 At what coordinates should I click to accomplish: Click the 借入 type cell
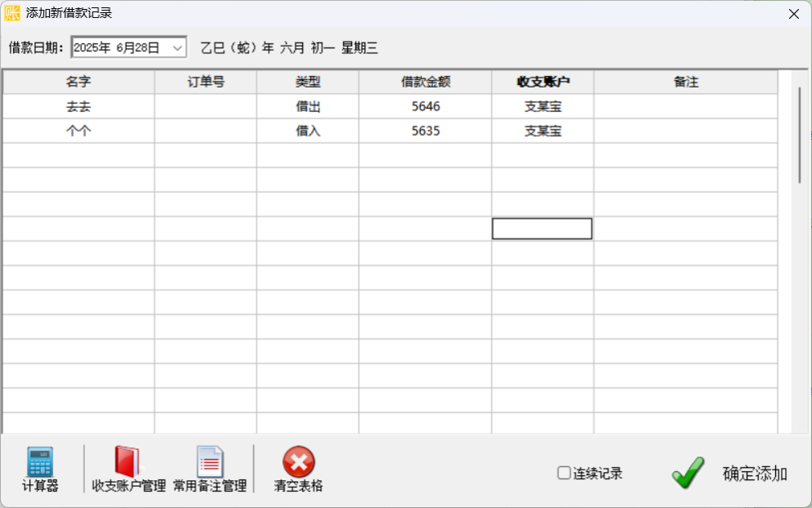pos(308,131)
